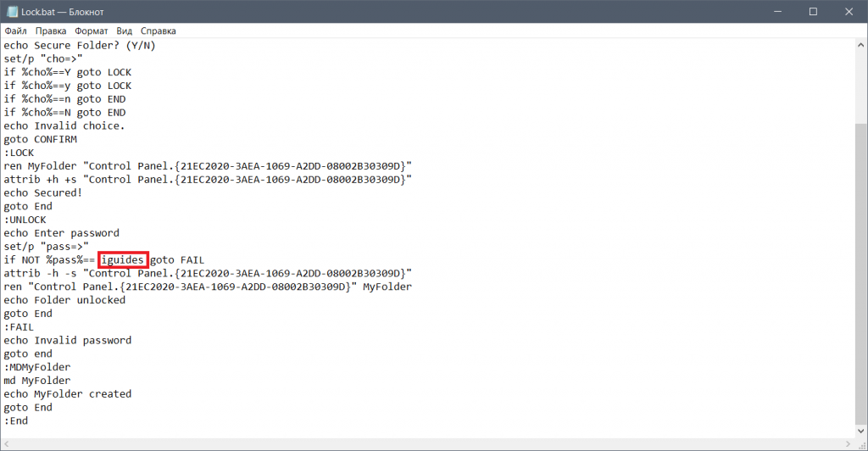Click the vertical scrollbar up arrow
Viewport: 868px width, 451px height.
pyautogui.click(x=861, y=44)
